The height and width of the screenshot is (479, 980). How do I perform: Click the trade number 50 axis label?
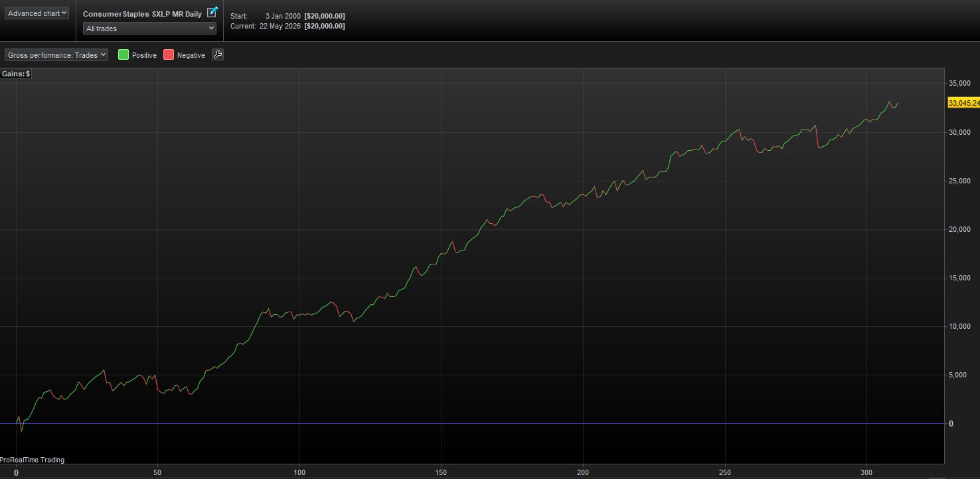point(158,472)
